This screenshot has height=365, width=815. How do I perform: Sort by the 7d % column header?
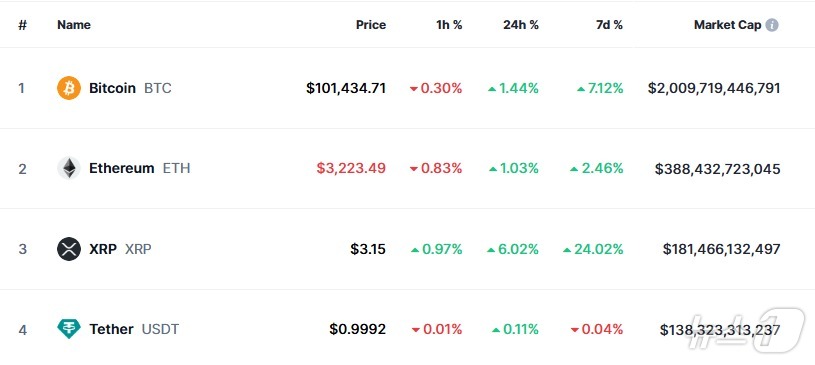[609, 25]
